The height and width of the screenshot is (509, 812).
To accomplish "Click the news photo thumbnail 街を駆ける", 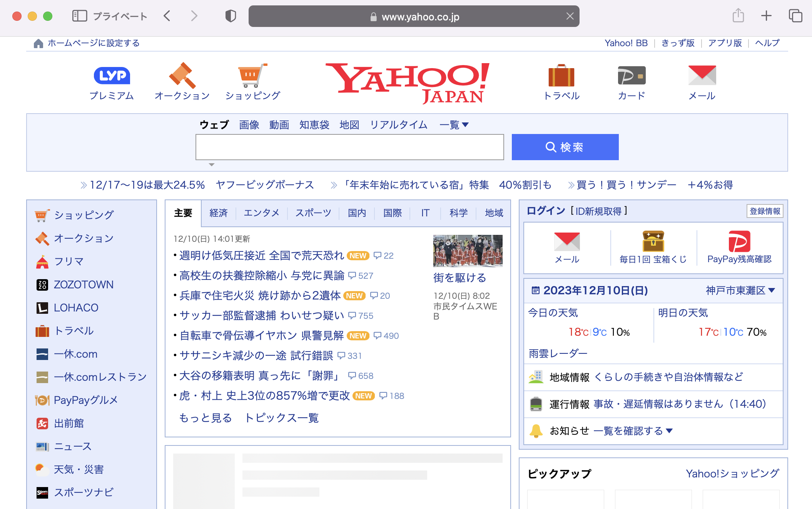I will (x=468, y=251).
